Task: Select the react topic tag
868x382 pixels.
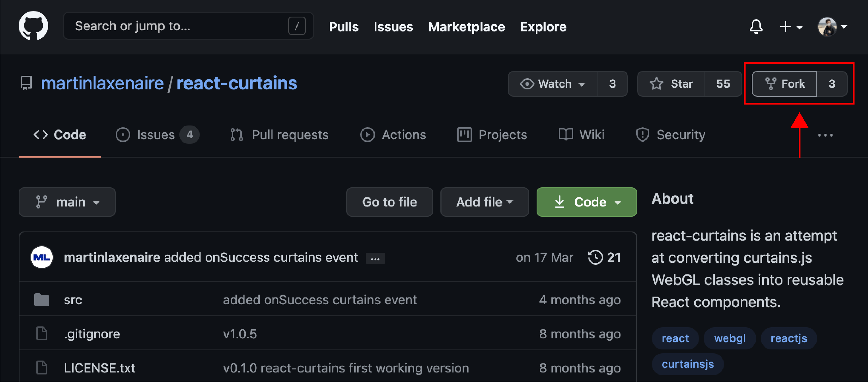Action: tap(675, 338)
